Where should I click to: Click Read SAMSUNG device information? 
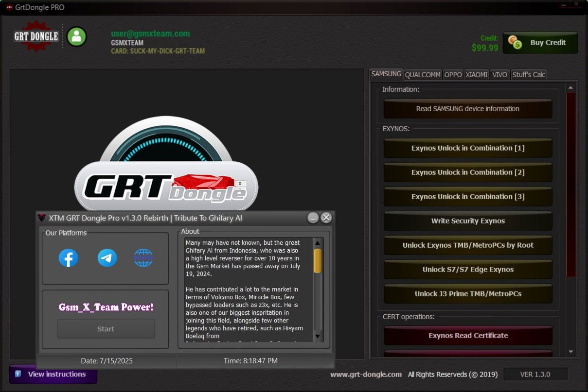(468, 109)
